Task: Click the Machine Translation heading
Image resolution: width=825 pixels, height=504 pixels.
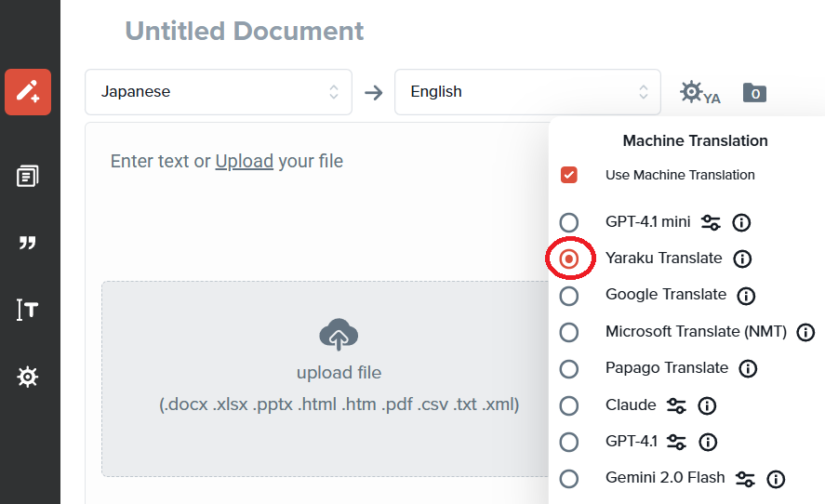Action: coord(695,141)
